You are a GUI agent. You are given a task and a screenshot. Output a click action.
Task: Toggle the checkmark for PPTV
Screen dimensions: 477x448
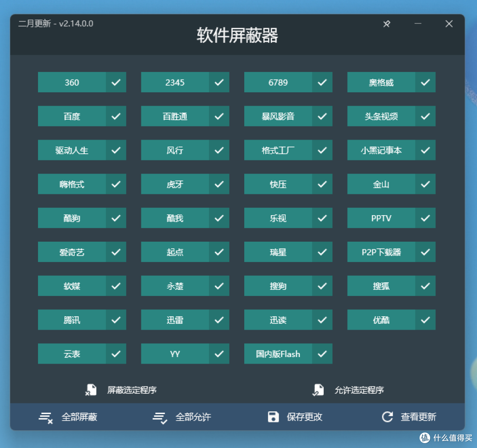[x=425, y=218]
